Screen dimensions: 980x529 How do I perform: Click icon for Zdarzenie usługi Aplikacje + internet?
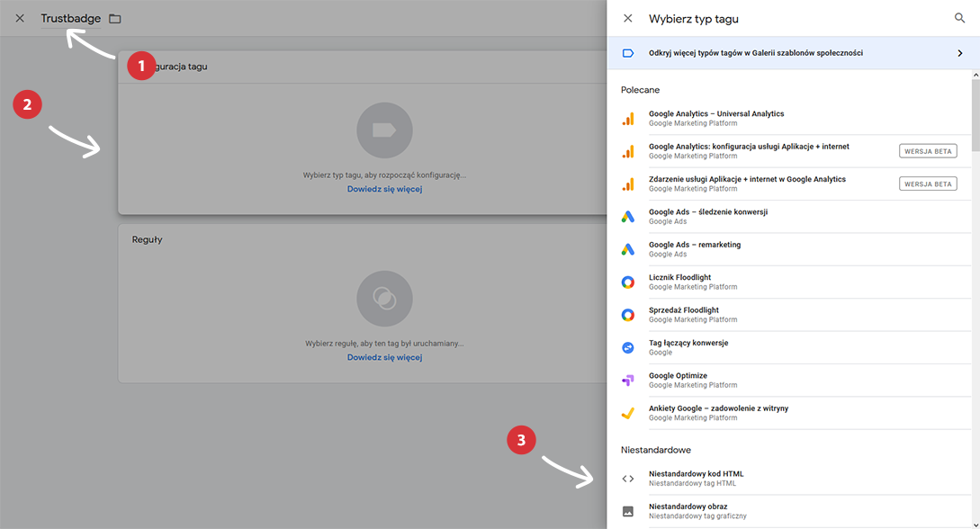pos(628,184)
